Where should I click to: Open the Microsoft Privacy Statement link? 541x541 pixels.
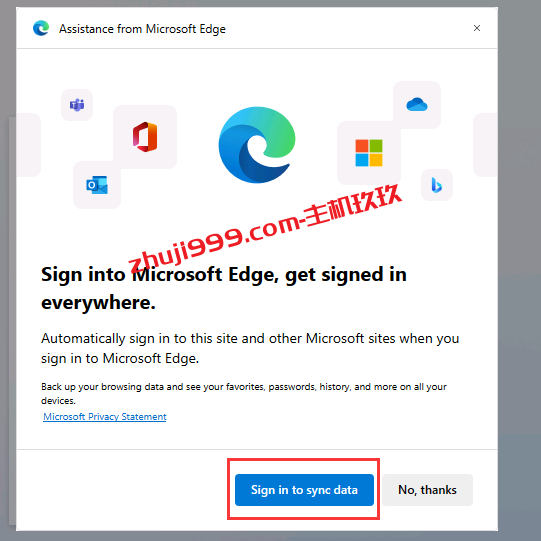point(105,417)
